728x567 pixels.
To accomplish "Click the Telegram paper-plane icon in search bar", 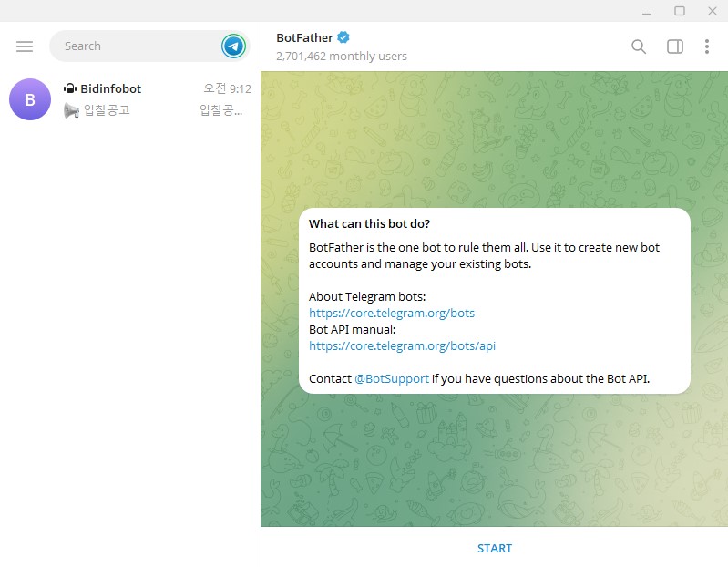I will click(x=233, y=46).
